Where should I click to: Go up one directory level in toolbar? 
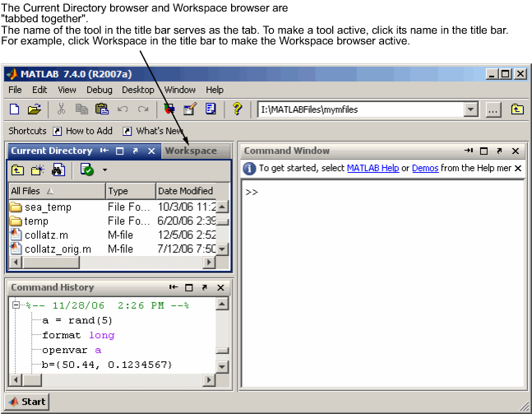(x=516, y=109)
